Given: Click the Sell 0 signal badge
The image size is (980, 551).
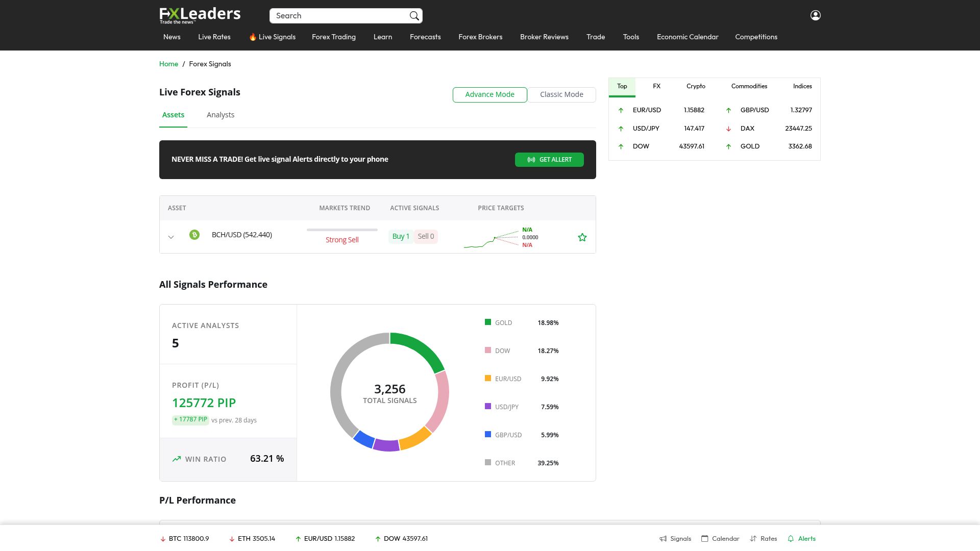Looking at the screenshot, I should (426, 237).
